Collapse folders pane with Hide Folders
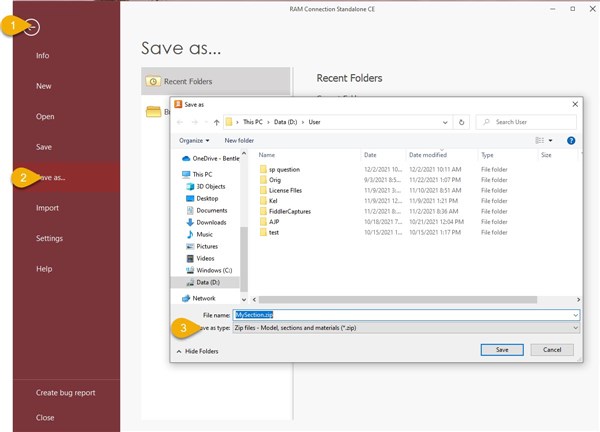 [x=198, y=351]
